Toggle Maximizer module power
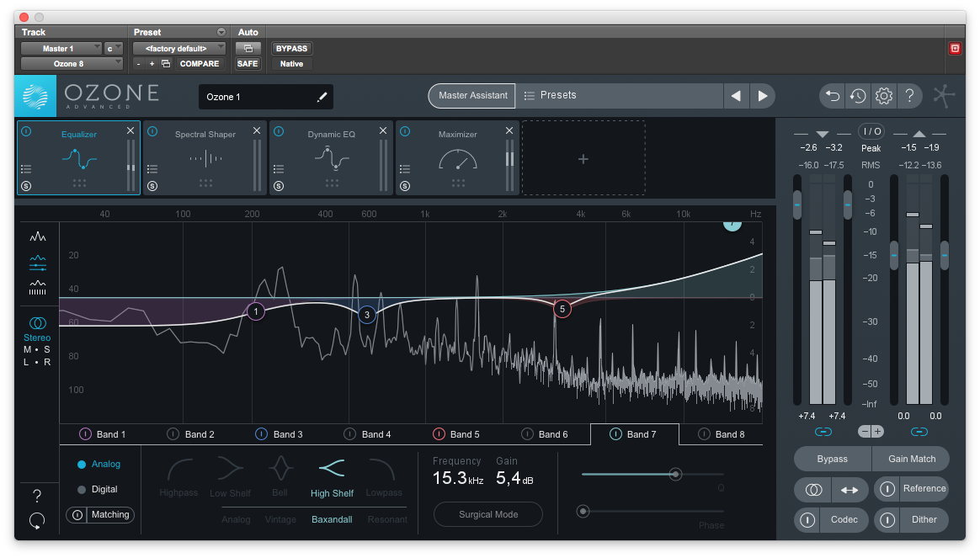Viewport: 980px width, 558px height. click(405, 132)
